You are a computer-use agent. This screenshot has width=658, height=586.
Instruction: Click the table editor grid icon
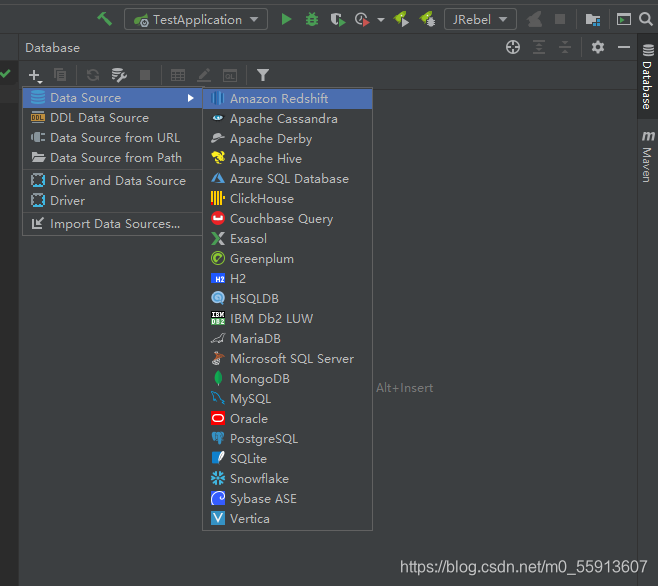[178, 75]
